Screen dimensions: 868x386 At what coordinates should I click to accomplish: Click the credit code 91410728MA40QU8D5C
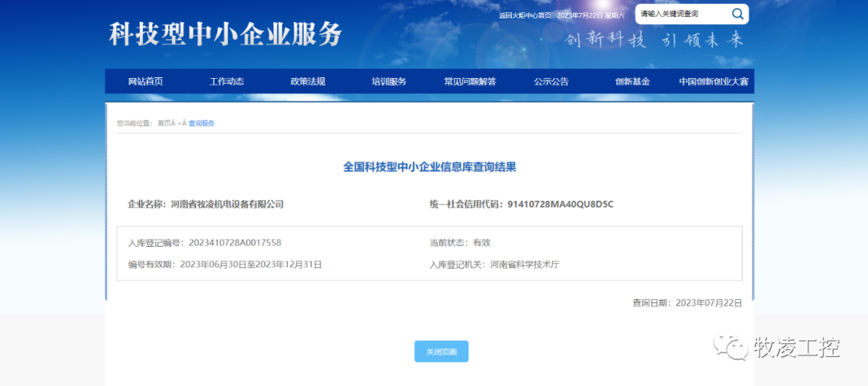pyautogui.click(x=560, y=204)
